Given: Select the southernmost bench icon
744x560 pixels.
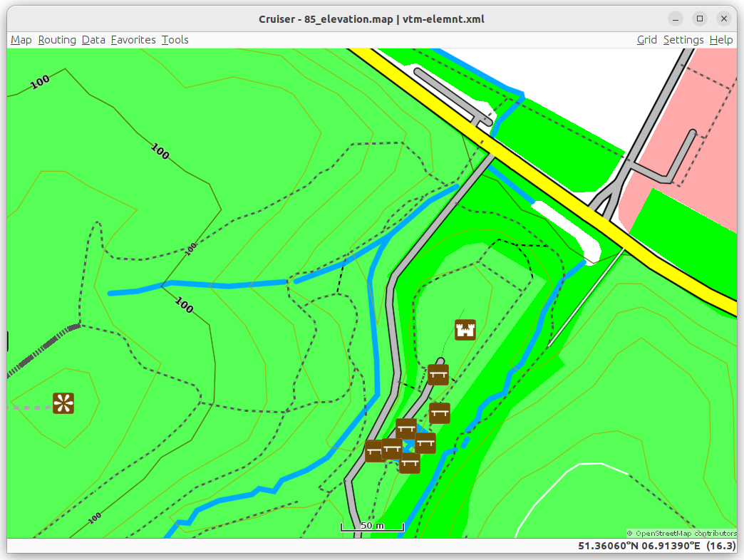Looking at the screenshot, I should pyautogui.click(x=409, y=463).
